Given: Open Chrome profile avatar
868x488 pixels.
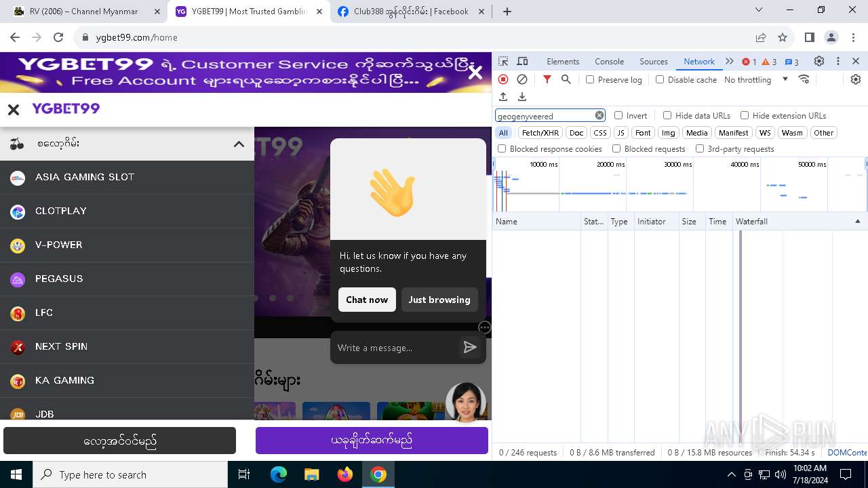Looking at the screenshot, I should (x=831, y=37).
